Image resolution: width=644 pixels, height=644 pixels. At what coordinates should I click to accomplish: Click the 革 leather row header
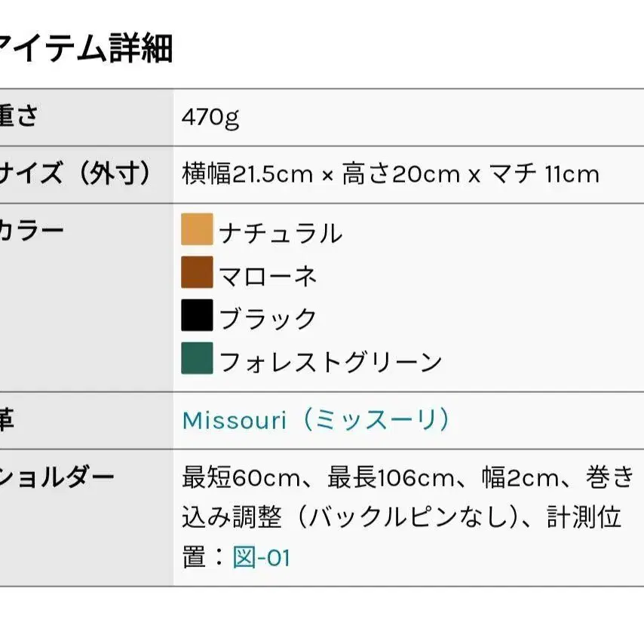7,420
